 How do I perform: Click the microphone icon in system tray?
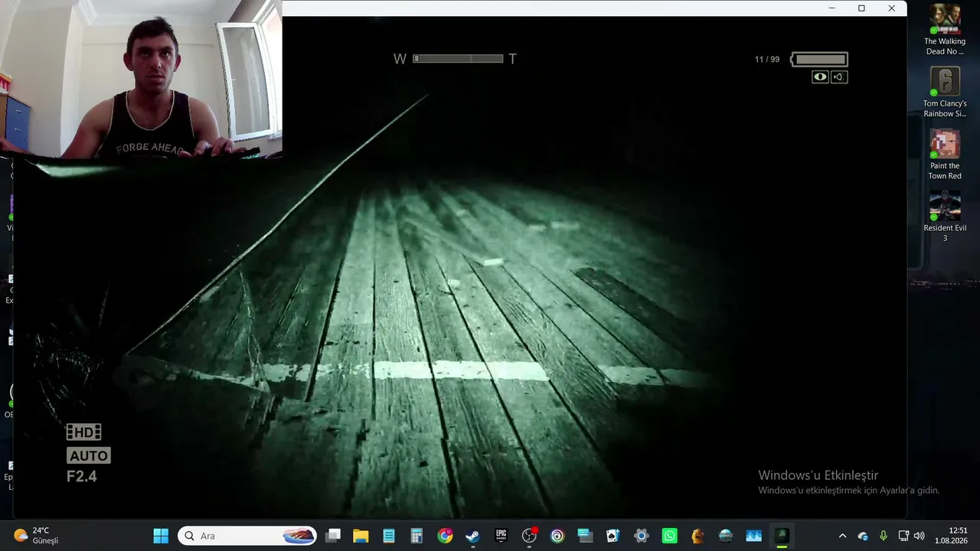[x=884, y=536]
